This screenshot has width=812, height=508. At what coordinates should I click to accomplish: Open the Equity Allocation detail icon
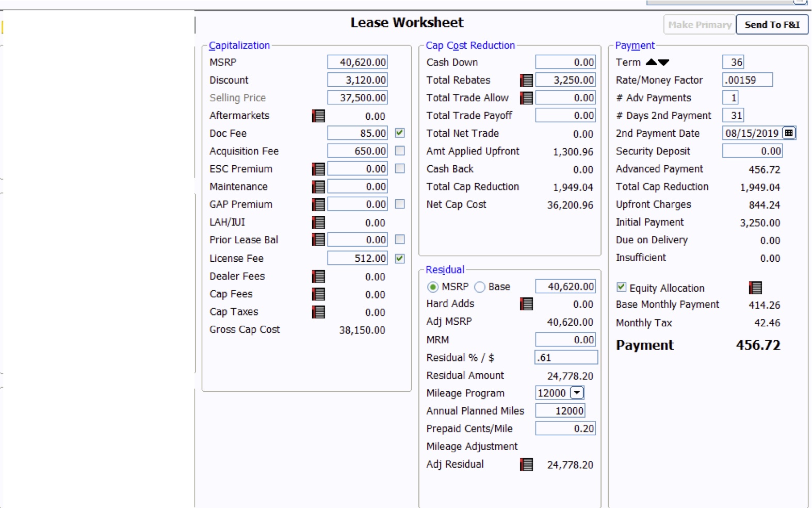(755, 288)
